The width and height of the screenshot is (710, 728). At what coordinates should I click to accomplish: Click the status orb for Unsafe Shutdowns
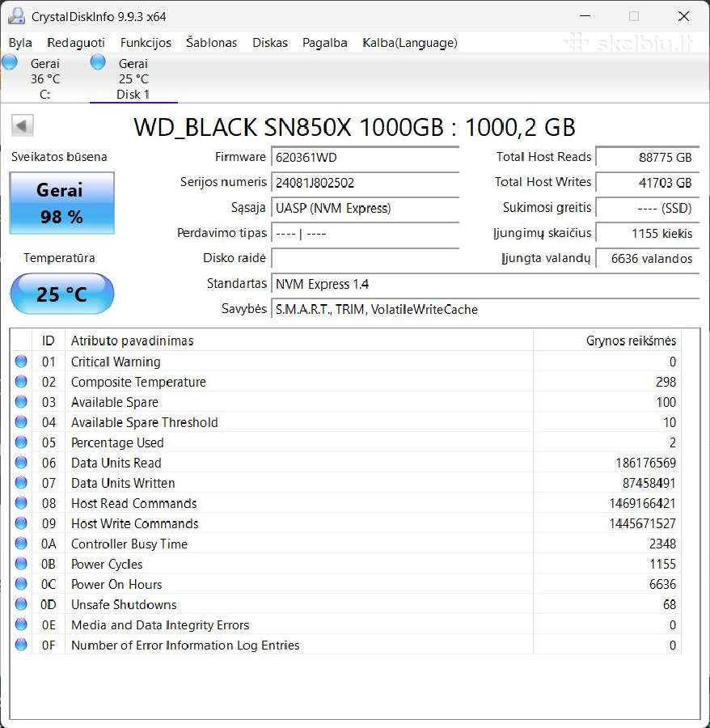point(21,604)
